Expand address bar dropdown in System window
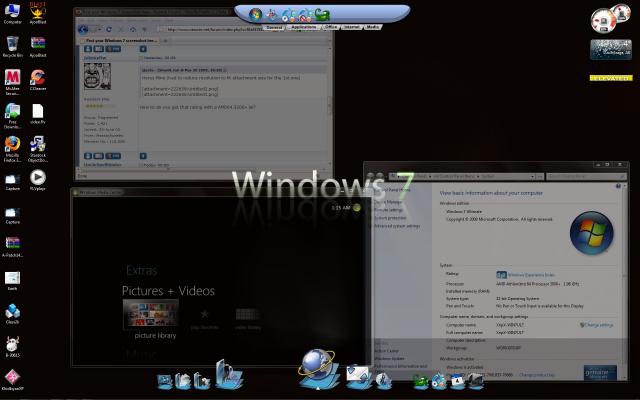Screen dimensions: 640x400 [x=532, y=176]
